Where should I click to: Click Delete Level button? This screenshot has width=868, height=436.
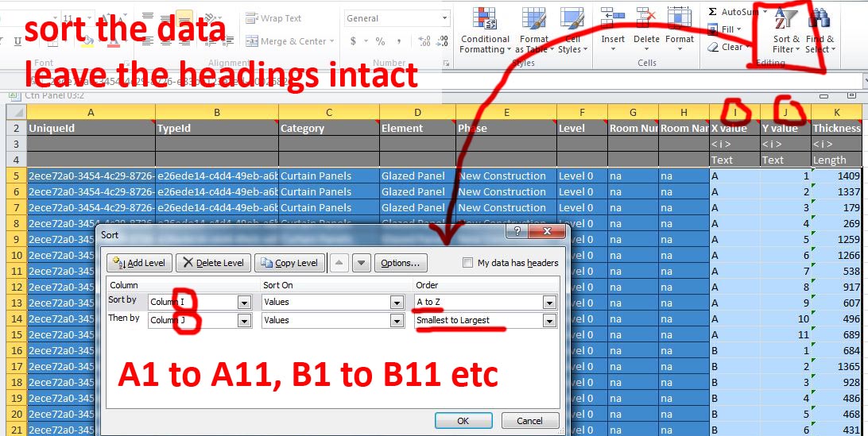click(x=214, y=263)
